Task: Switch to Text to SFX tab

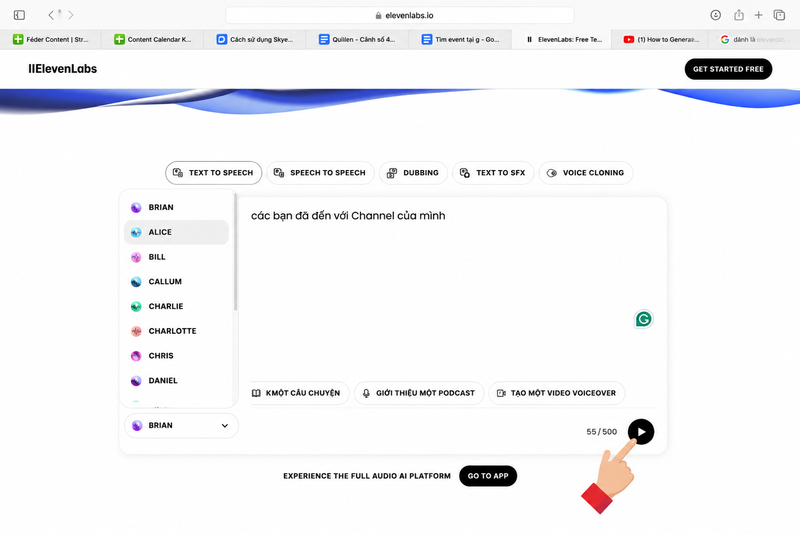Action: coord(493,173)
